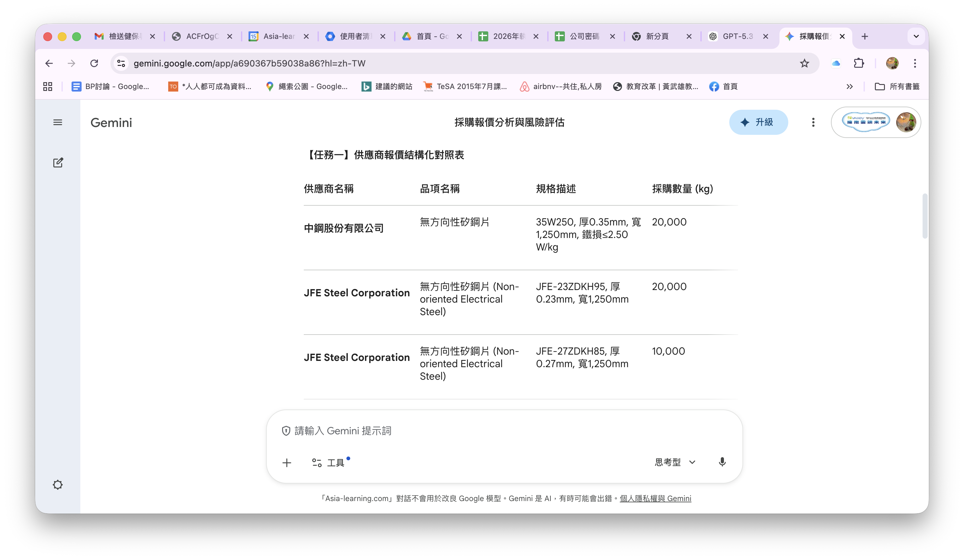Click the organization logo badge
This screenshot has height=560, width=964.
pyautogui.click(x=866, y=122)
